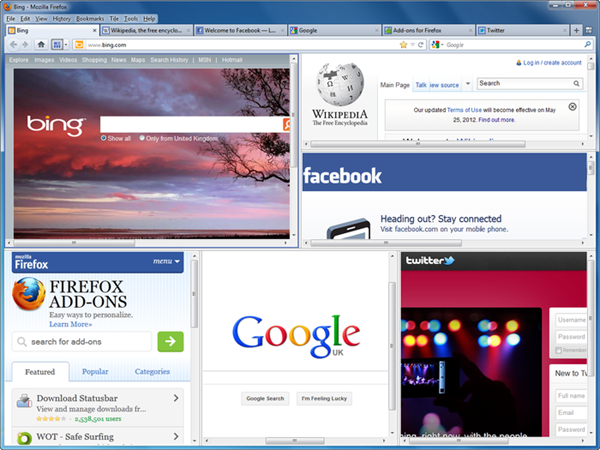Image resolution: width=600 pixels, height=450 pixels.
Task: Tick the Remember me checkbox on Twitter
Action: click(558, 351)
